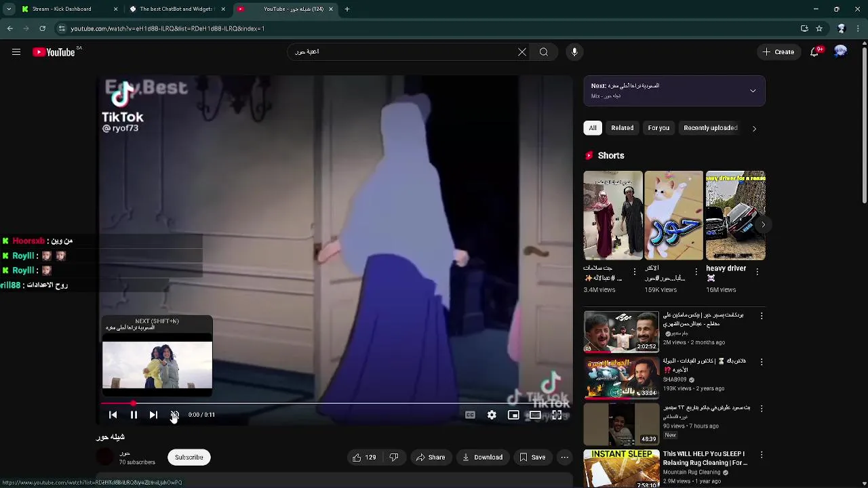The image size is (868, 488).
Task: Like the video with 129 likes
Action: (x=364, y=457)
